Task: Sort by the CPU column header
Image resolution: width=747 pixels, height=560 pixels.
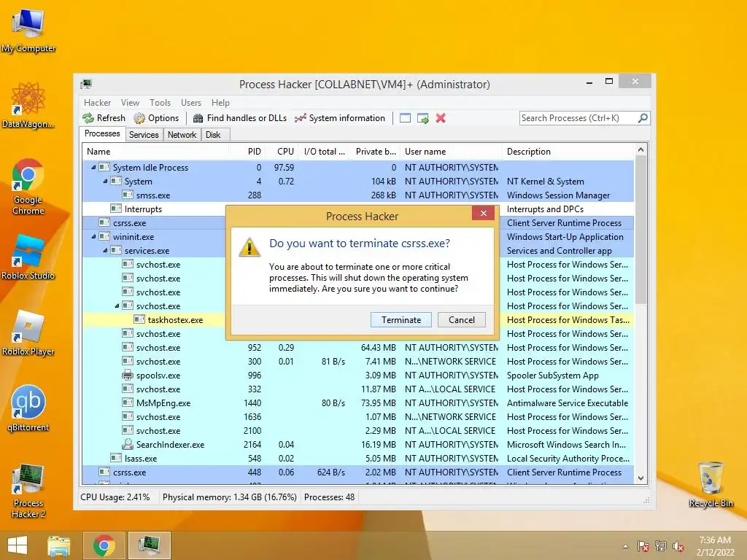Action: coord(282,152)
